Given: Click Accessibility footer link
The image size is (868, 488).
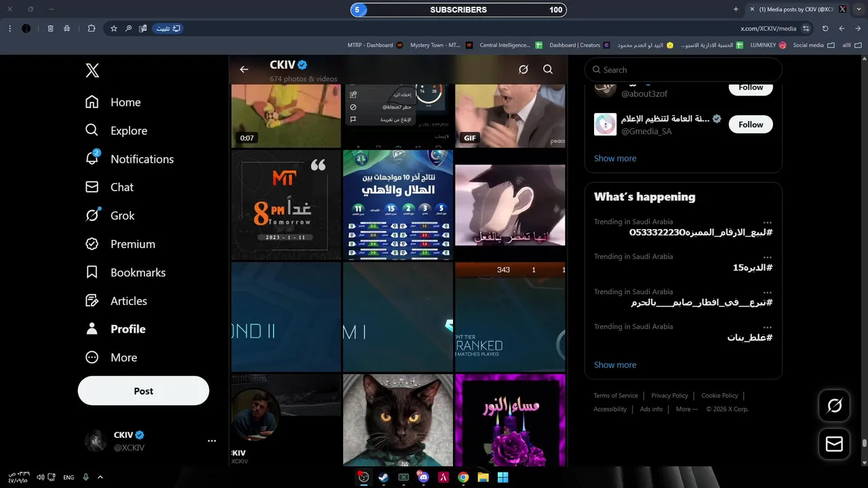Looking at the screenshot, I should coord(610,409).
